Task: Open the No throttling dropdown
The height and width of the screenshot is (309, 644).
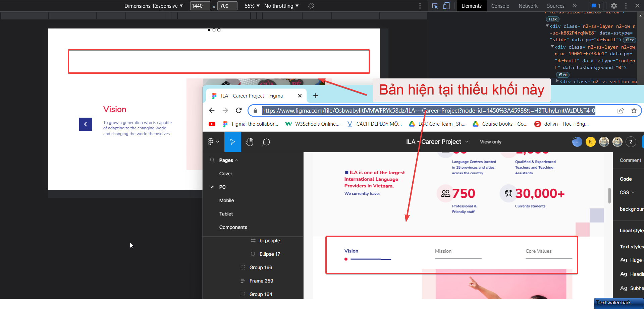Action: pos(281,6)
